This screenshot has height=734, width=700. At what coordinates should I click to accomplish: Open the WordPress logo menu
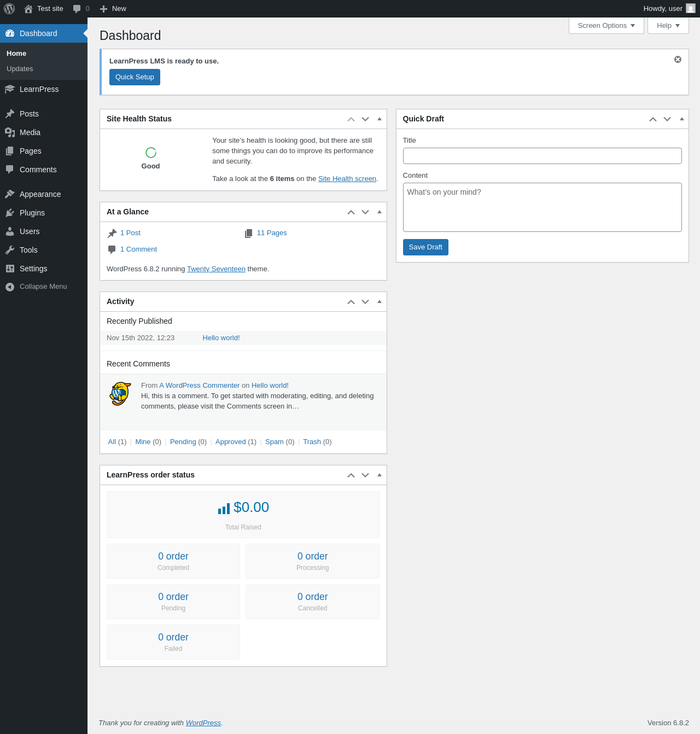point(9,9)
